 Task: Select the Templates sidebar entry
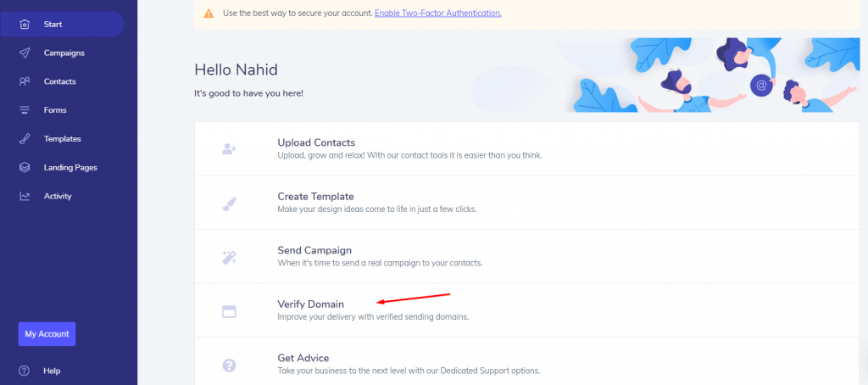coord(62,139)
